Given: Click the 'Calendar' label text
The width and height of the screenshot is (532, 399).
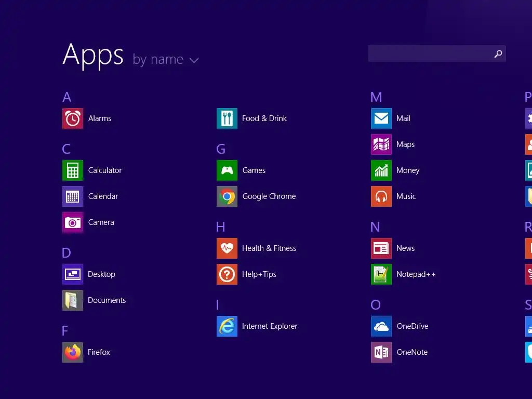Looking at the screenshot, I should point(103,196).
